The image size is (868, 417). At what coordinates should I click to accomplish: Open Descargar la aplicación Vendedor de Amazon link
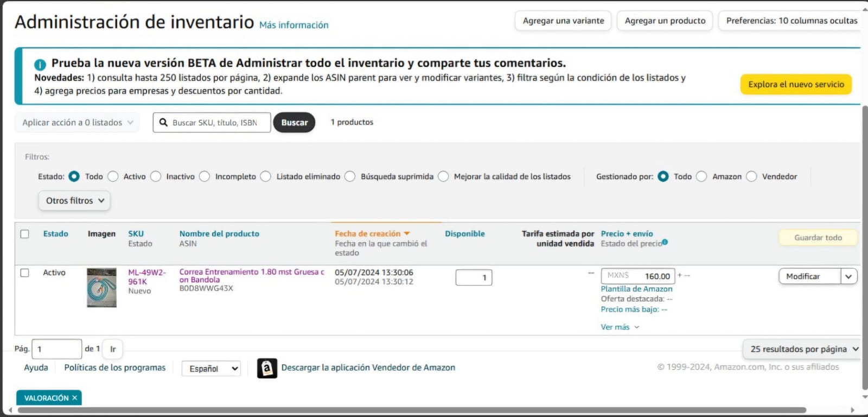tap(368, 368)
